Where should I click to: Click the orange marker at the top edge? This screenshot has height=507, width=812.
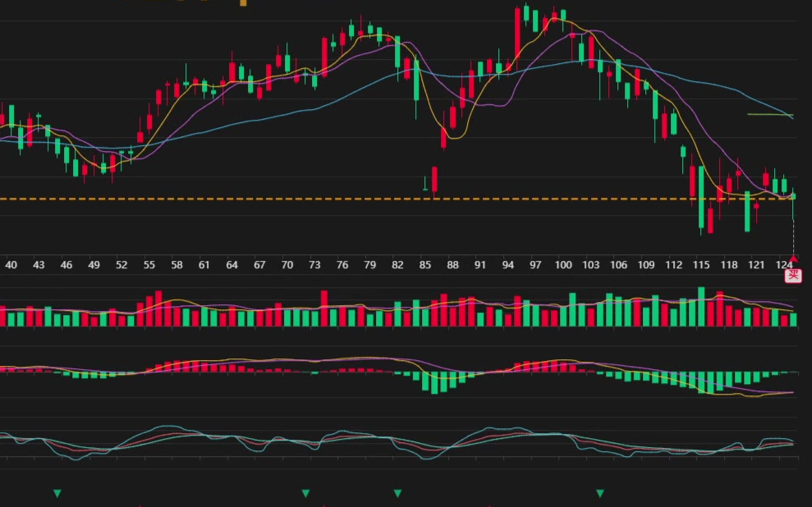[242, 2]
